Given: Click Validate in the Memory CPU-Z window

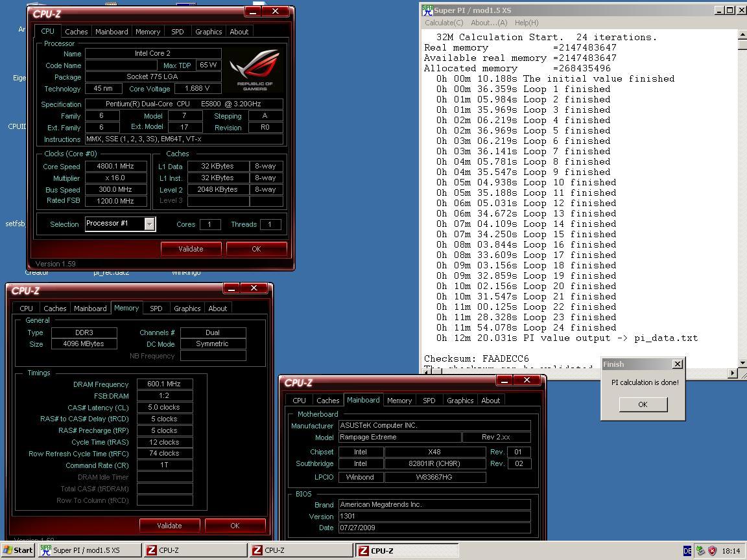Looking at the screenshot, I should (169, 525).
